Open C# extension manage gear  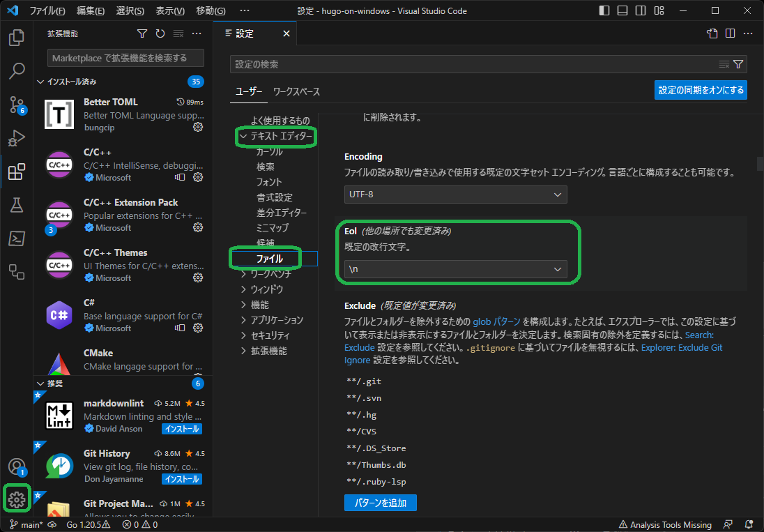point(198,328)
